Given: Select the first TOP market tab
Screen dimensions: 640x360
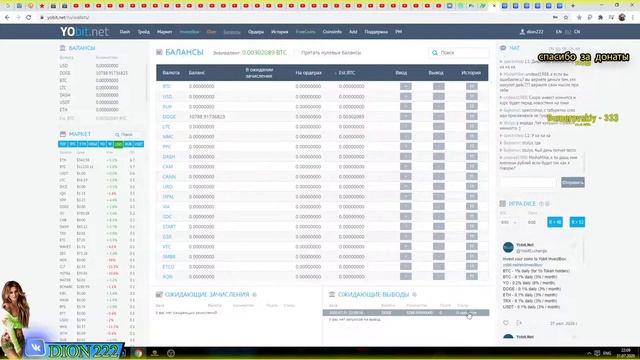Looking at the screenshot, I should [x=63, y=144].
